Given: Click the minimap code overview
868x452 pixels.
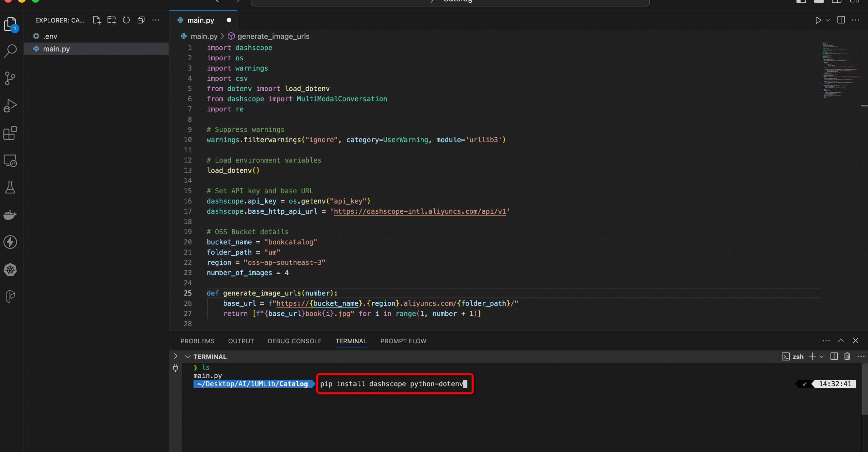Looking at the screenshot, I should coord(841,70).
